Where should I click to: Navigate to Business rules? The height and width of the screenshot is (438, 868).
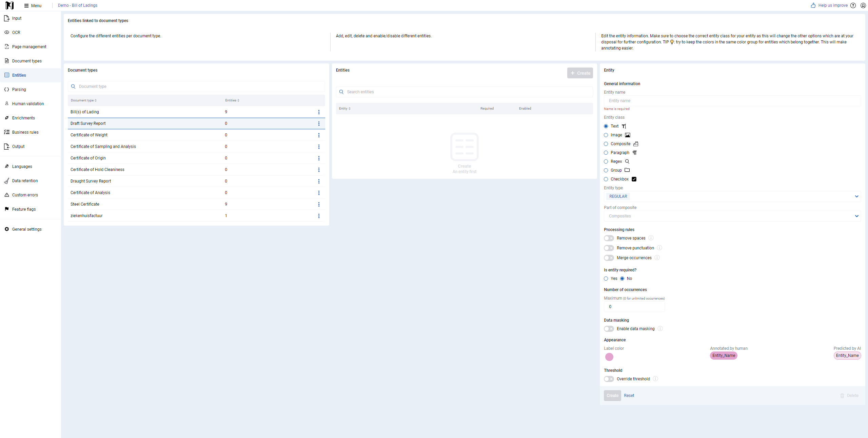coord(31,132)
